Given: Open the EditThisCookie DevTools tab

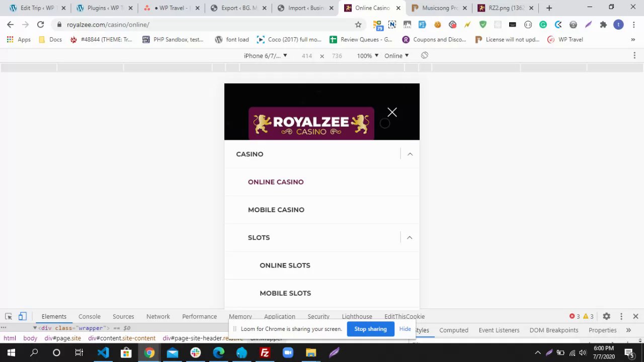Looking at the screenshot, I should (405, 316).
